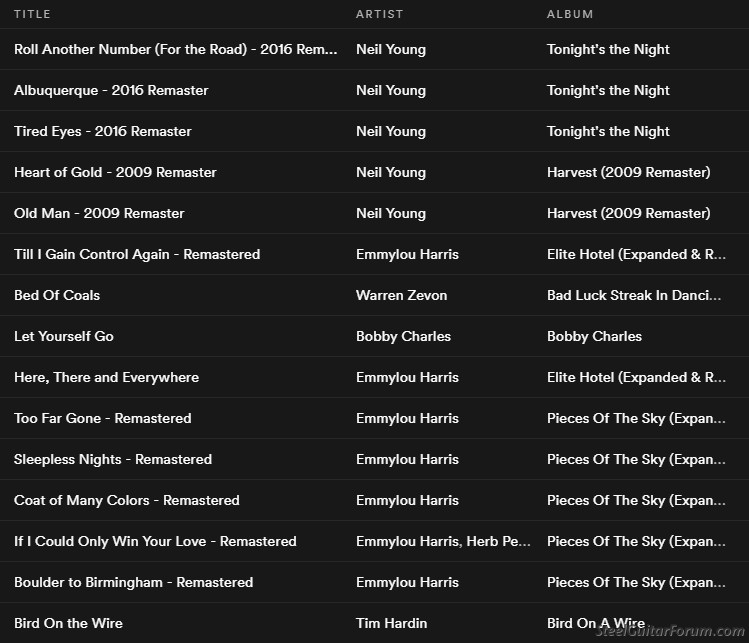Select track Old Man - 2009 Remaster
The width and height of the screenshot is (749, 643).
pyautogui.click(x=99, y=213)
